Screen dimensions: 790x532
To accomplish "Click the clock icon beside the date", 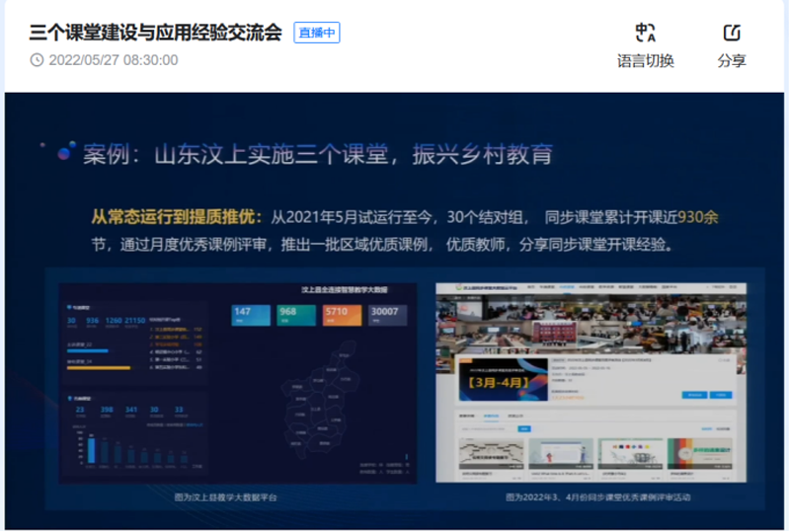I will (38, 60).
